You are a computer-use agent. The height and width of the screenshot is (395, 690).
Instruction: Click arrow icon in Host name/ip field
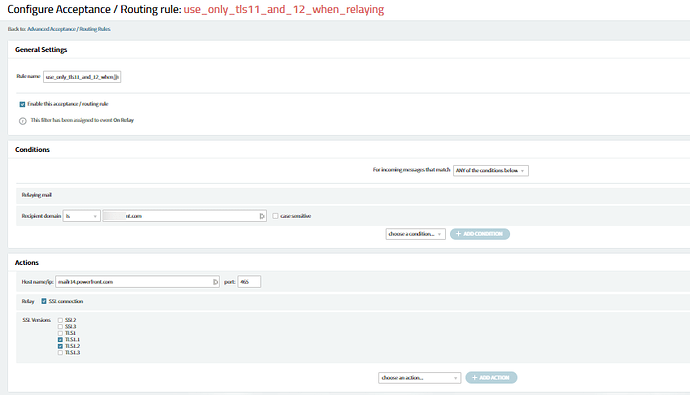coord(215,282)
